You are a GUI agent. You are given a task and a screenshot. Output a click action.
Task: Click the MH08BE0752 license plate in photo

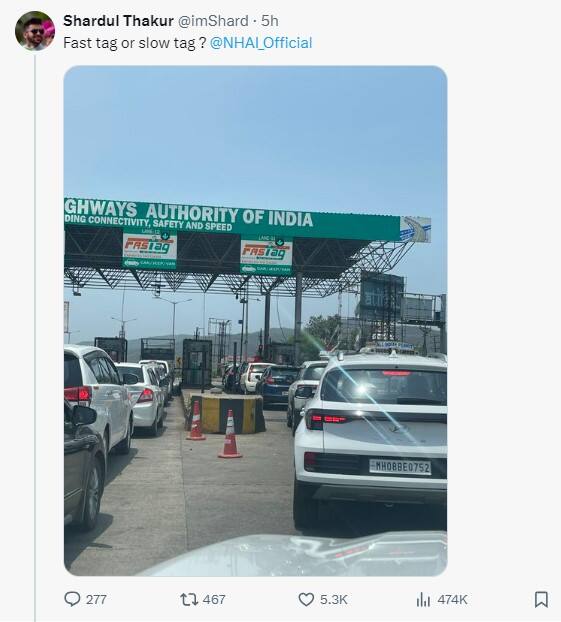pos(400,467)
